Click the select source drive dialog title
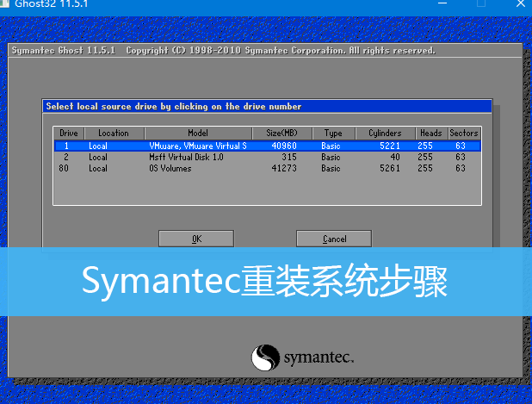The width and height of the screenshot is (532, 404). pyautogui.click(x=174, y=107)
